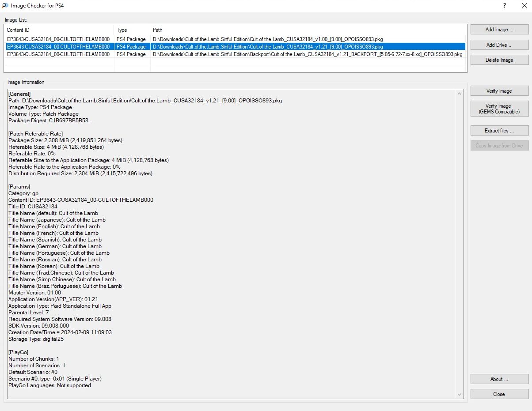Close the window with the X button
The height and width of the screenshot is (411, 532).
coord(524,5)
